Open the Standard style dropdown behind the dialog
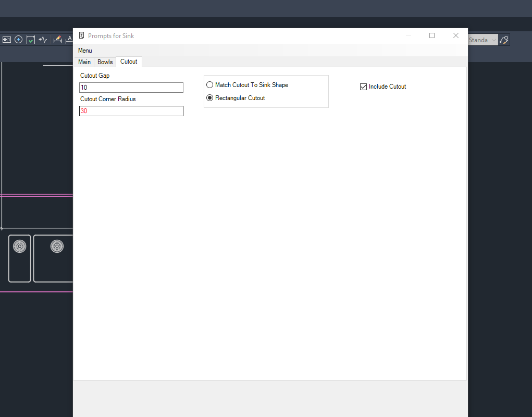The height and width of the screenshot is (417, 532). tap(483, 40)
